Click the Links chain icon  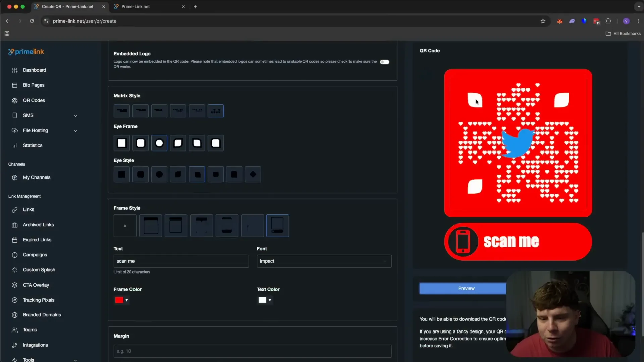click(x=15, y=209)
